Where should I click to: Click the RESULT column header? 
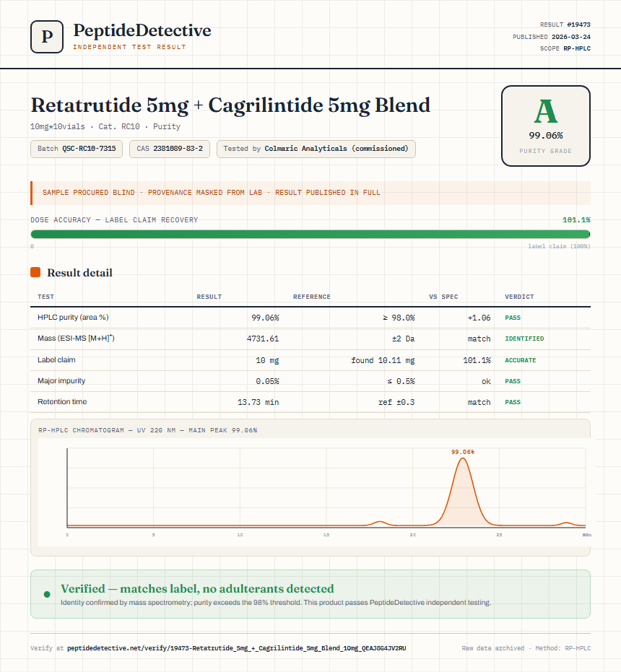pyautogui.click(x=209, y=297)
